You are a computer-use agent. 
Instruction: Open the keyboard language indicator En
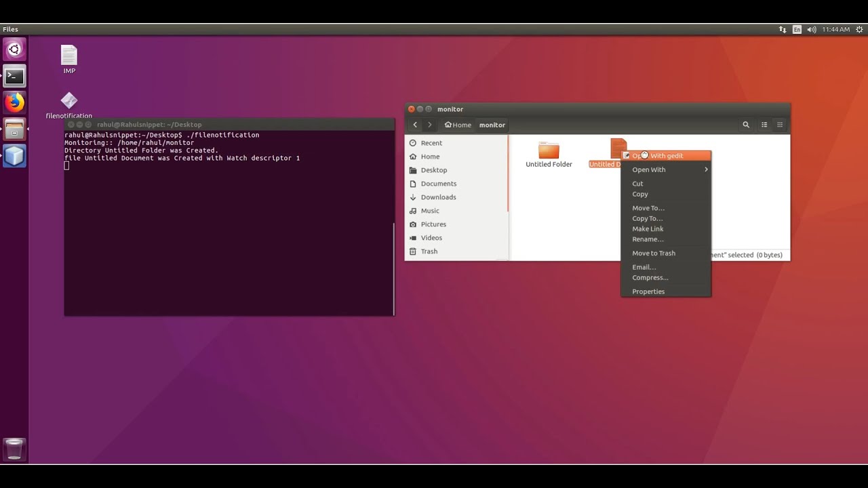coord(797,29)
